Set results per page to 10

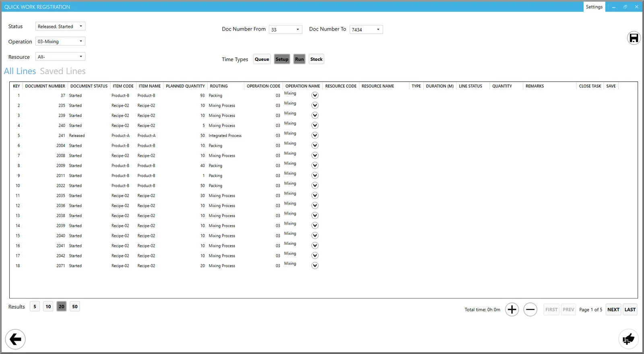click(x=48, y=306)
